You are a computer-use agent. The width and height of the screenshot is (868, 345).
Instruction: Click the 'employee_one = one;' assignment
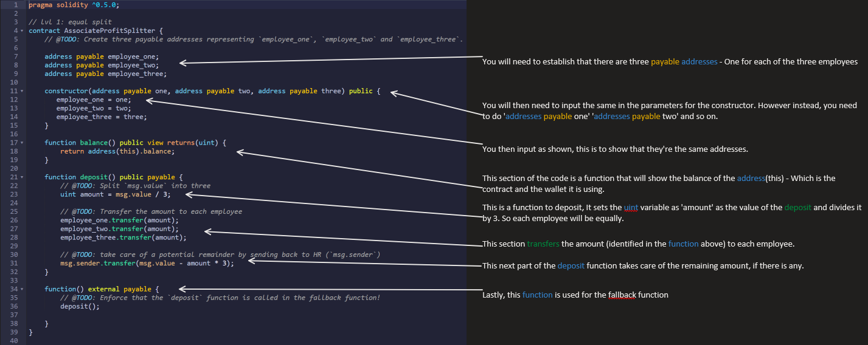click(x=94, y=100)
